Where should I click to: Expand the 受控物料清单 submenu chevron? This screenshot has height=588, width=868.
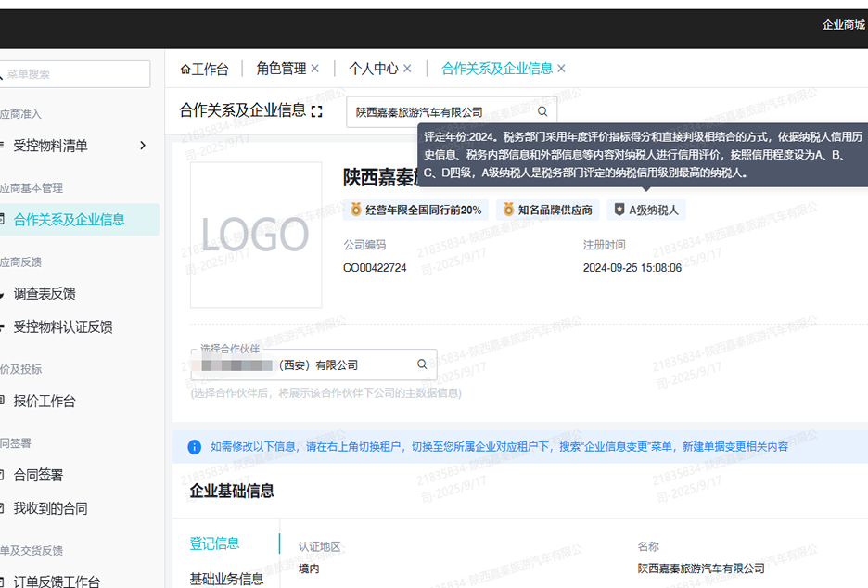pos(143,146)
